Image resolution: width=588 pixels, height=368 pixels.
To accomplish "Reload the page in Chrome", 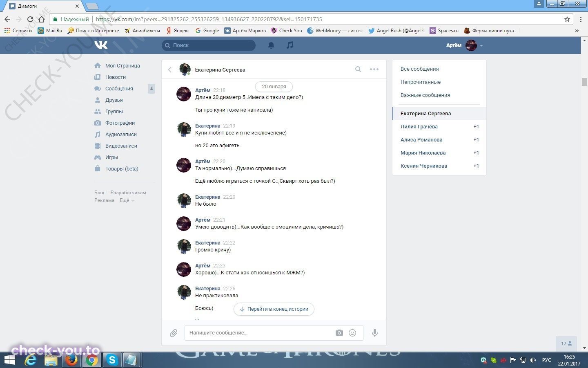I will pos(30,19).
